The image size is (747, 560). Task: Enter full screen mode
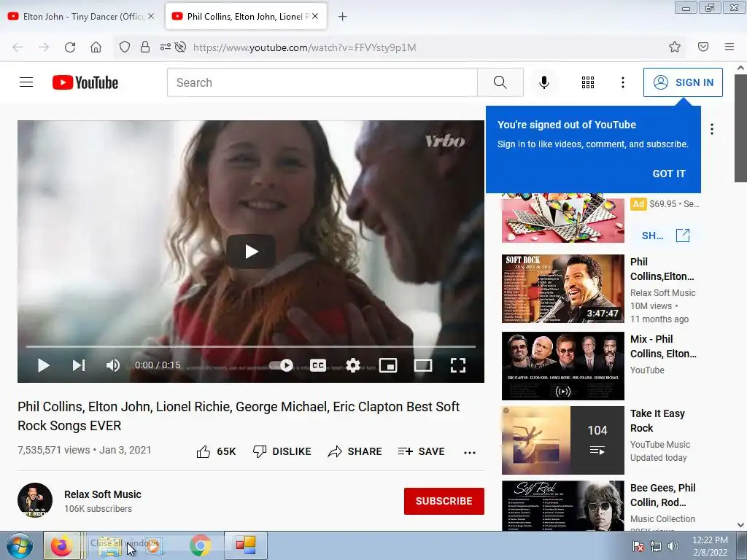458,365
